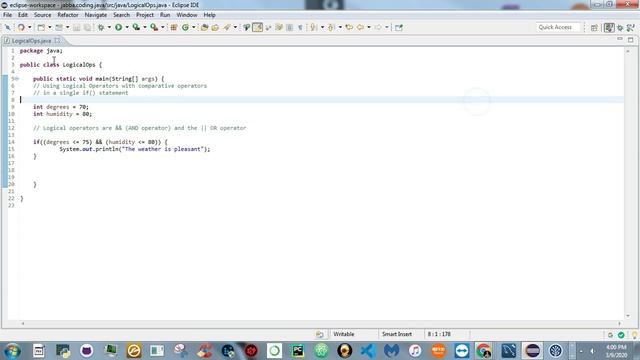This screenshot has width=640, height=360.
Task: Toggle Block Selection Mode button
Action: (289, 27)
